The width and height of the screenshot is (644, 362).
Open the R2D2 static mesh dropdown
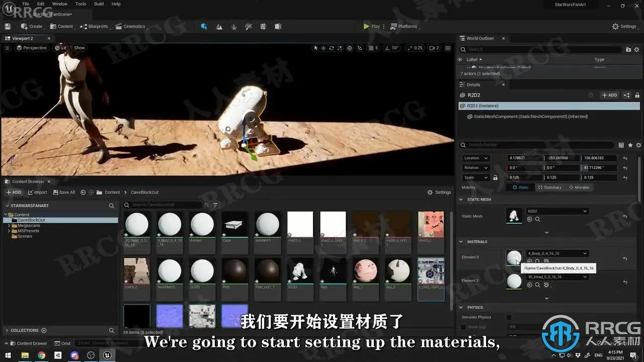click(557, 211)
